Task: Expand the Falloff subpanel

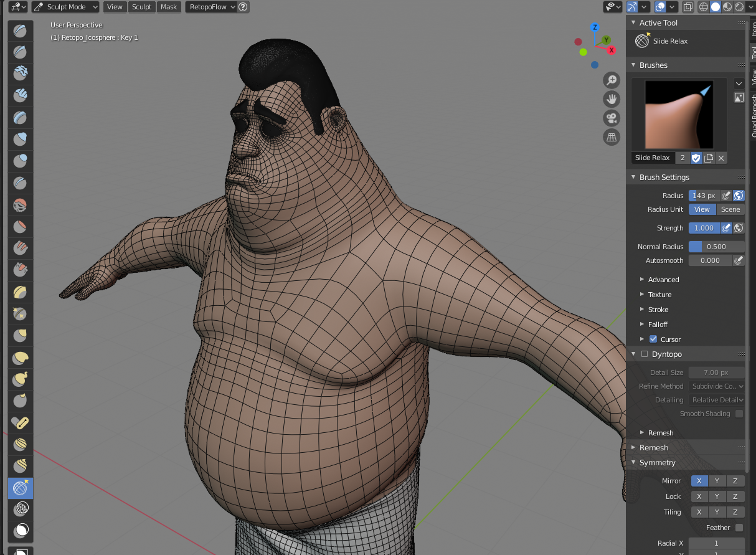Action: pos(658,325)
